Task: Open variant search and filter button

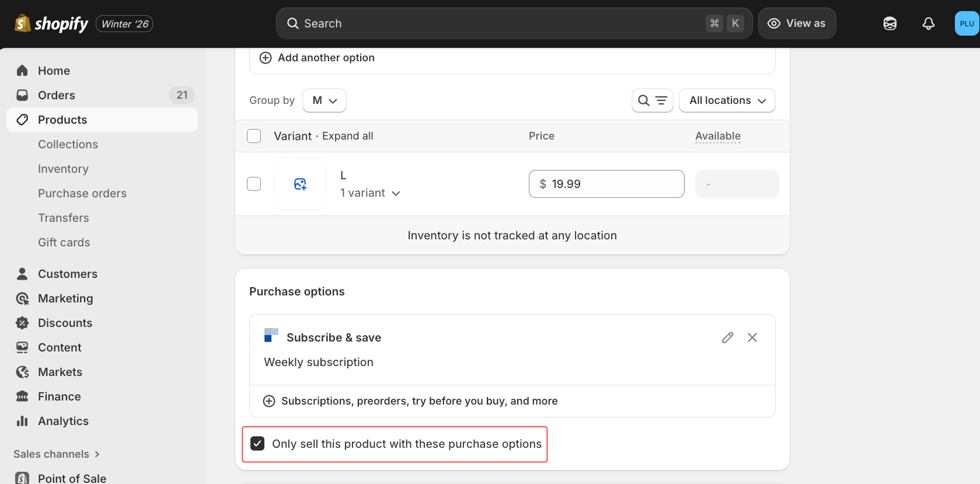Action: pyautogui.click(x=652, y=100)
